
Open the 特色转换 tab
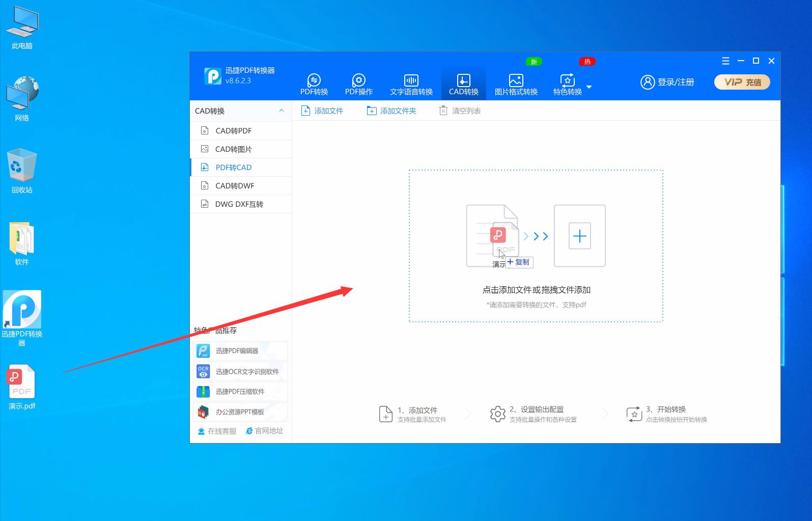(568, 85)
